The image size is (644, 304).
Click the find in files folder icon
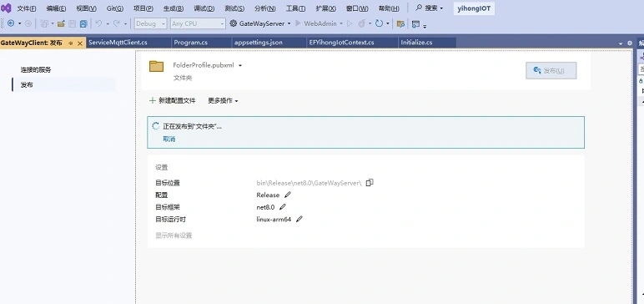400,24
